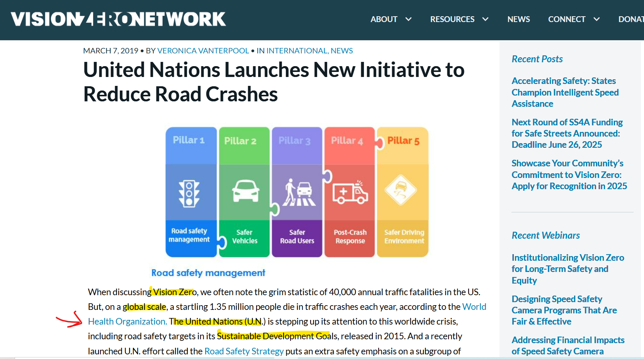This screenshot has height=359, width=644.
Task: Click the Donate menu item
Action: pyautogui.click(x=631, y=19)
